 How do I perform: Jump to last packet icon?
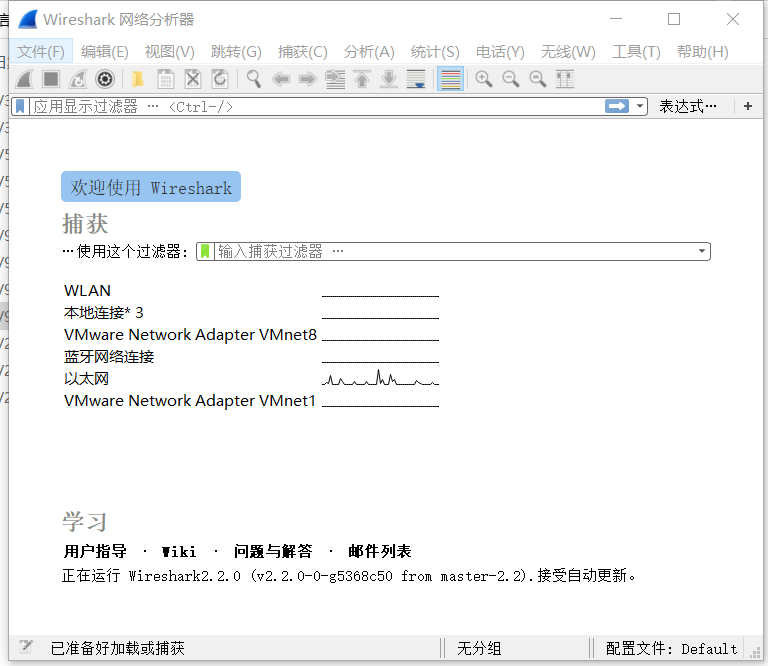pyautogui.click(x=389, y=79)
